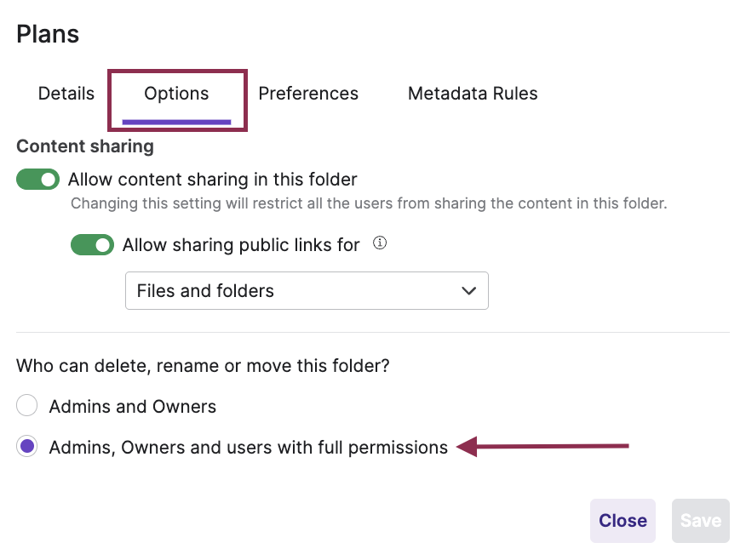Open the chevron on the sharing dropdown
This screenshot has width=746, height=560.
coord(468,290)
